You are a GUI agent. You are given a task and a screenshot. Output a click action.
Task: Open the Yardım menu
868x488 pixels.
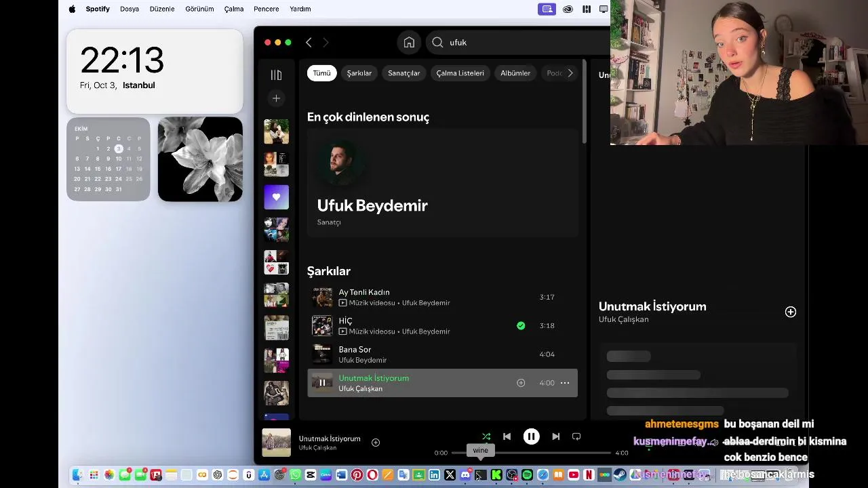point(300,9)
